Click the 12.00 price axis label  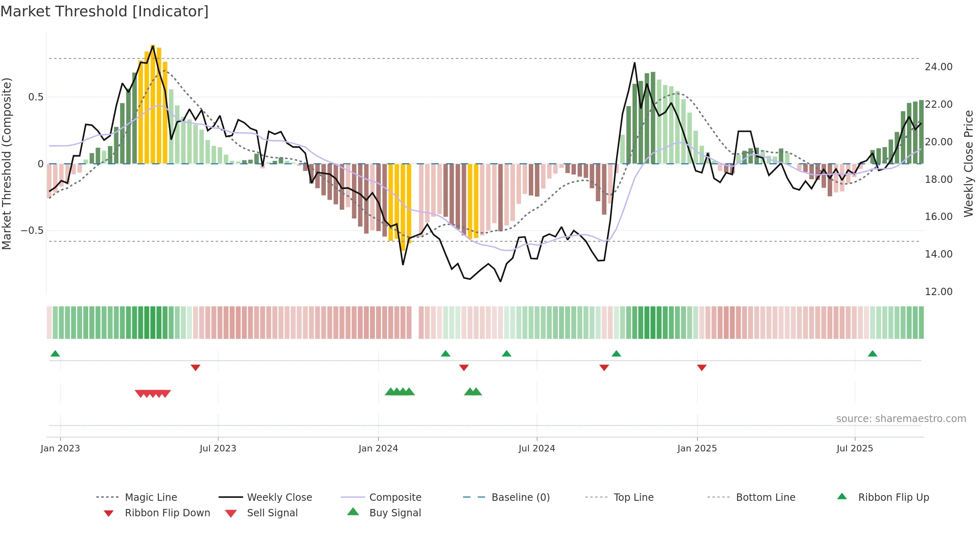(939, 292)
